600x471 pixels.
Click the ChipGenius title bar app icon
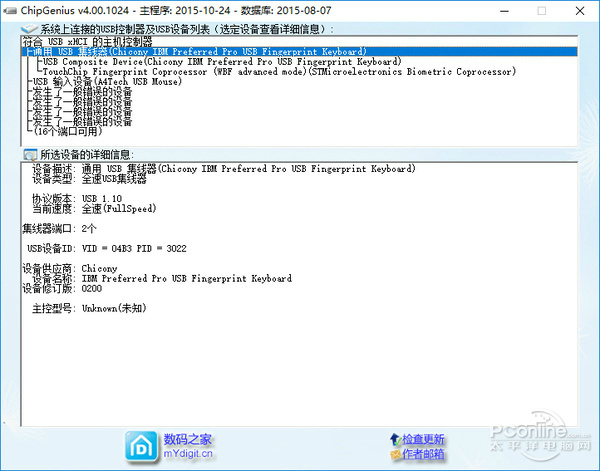10,10
